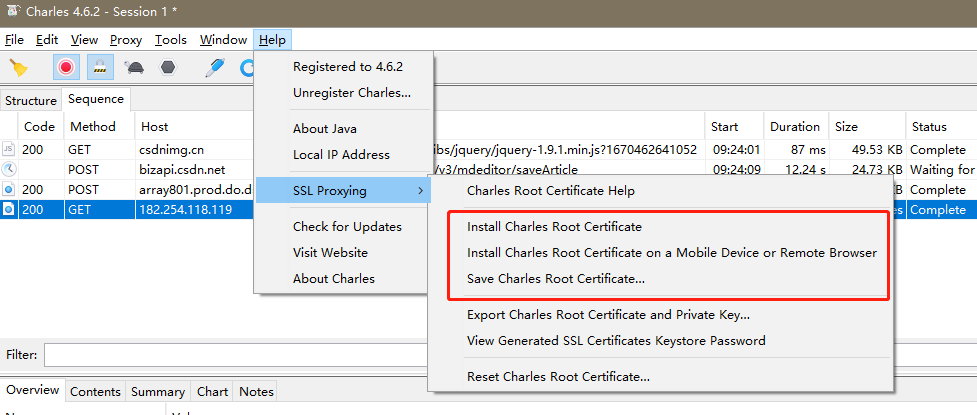Open the Edit menu
977x415 pixels.
click(x=47, y=40)
